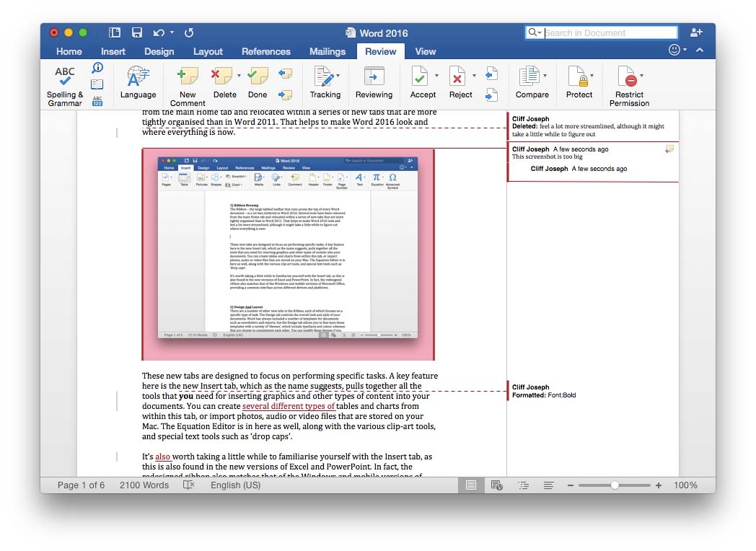Select the embedded Word screenshot image
The height and width of the screenshot is (551, 756).
[x=289, y=255]
